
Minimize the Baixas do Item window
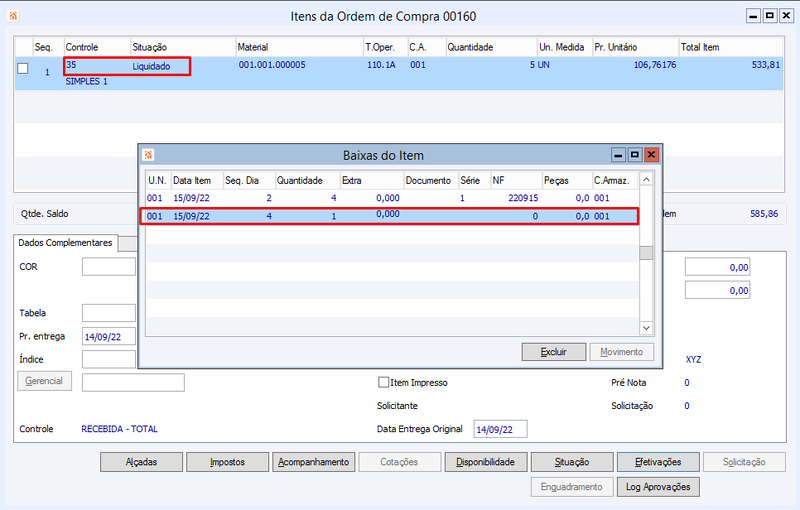618,155
